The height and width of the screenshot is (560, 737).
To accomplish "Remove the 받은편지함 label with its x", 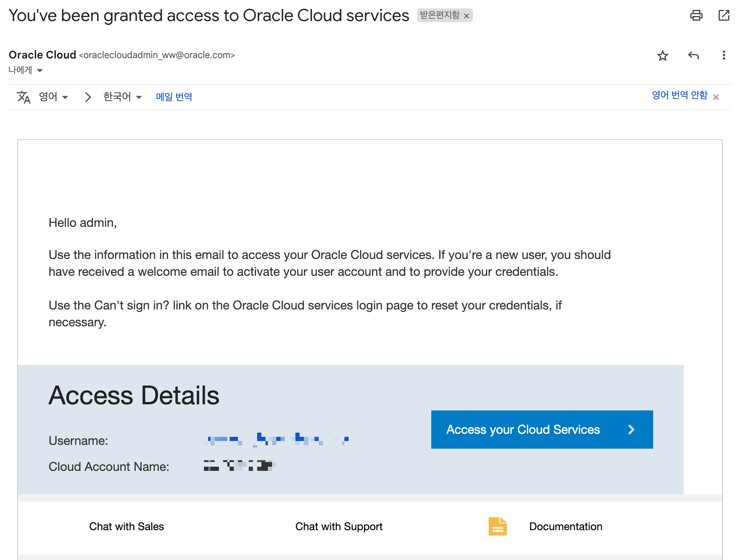I will pyautogui.click(x=466, y=16).
